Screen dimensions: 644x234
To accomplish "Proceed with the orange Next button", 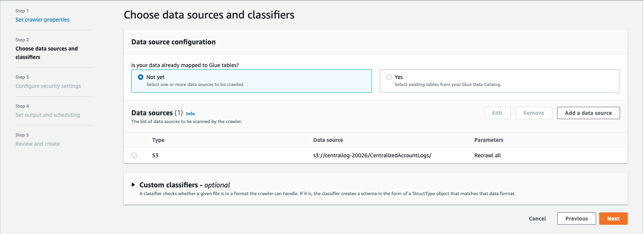I will pos(613,219).
